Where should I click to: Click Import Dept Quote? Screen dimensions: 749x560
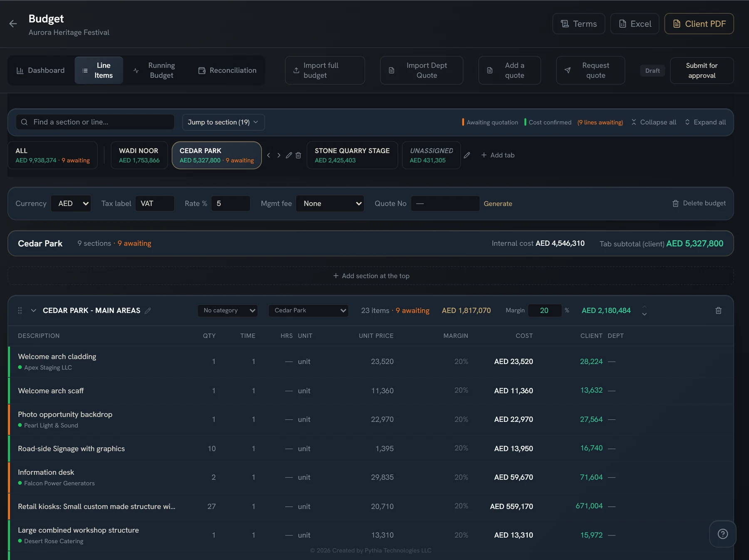click(422, 70)
